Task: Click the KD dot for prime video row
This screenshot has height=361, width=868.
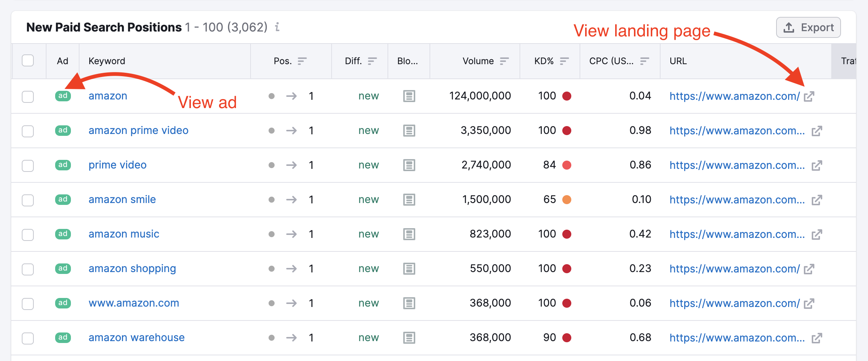Action: (567, 165)
